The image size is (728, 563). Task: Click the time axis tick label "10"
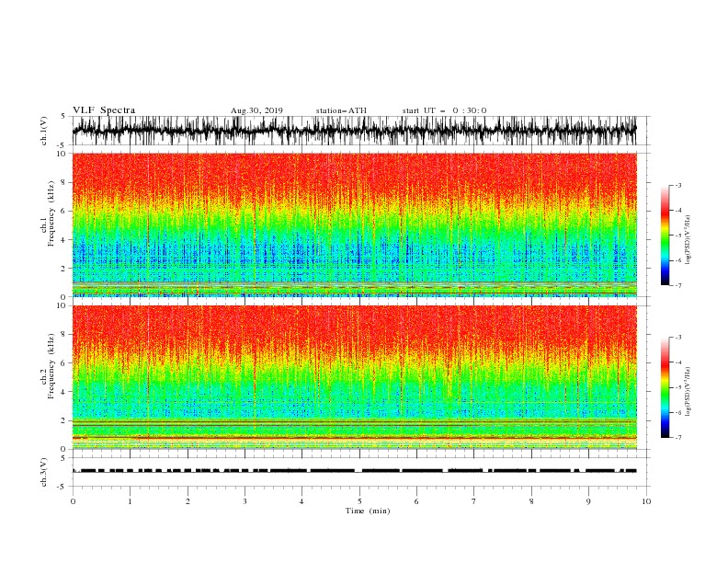[646, 501]
